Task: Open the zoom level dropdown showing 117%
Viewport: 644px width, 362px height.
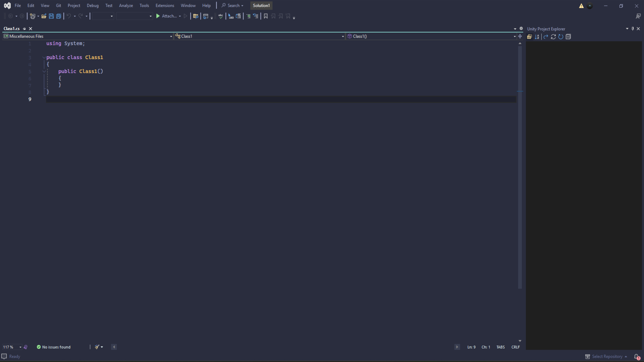Action: pos(20,347)
